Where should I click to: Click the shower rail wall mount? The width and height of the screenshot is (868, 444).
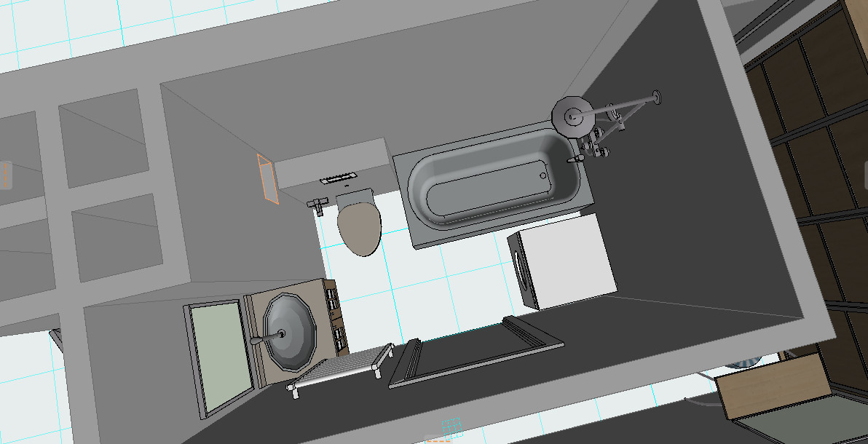tap(656, 95)
